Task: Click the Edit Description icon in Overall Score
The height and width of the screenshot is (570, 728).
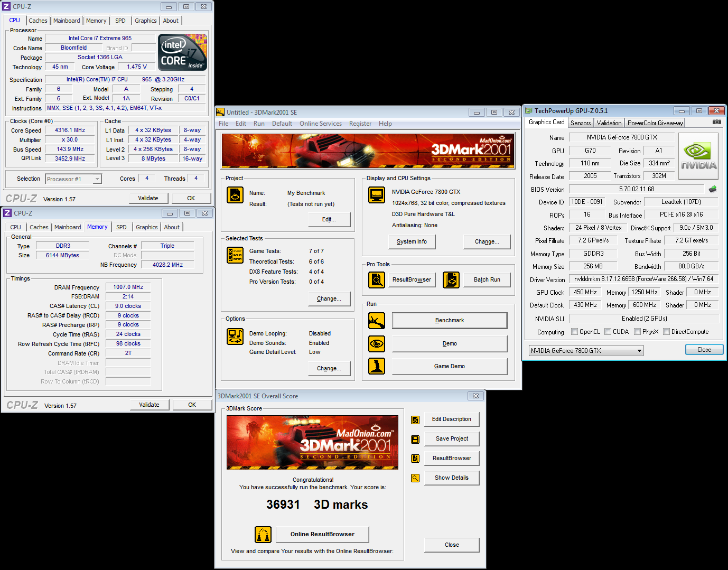Action: coord(415,419)
